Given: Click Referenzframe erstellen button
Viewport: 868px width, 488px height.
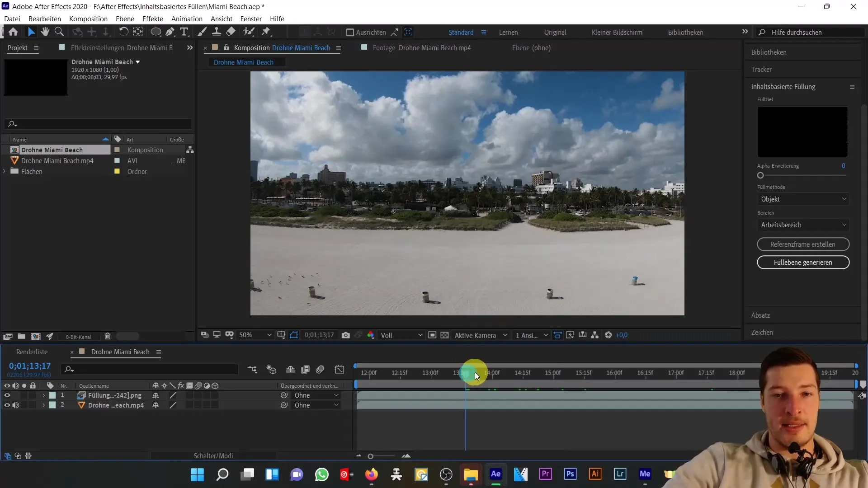Looking at the screenshot, I should pos(803,244).
